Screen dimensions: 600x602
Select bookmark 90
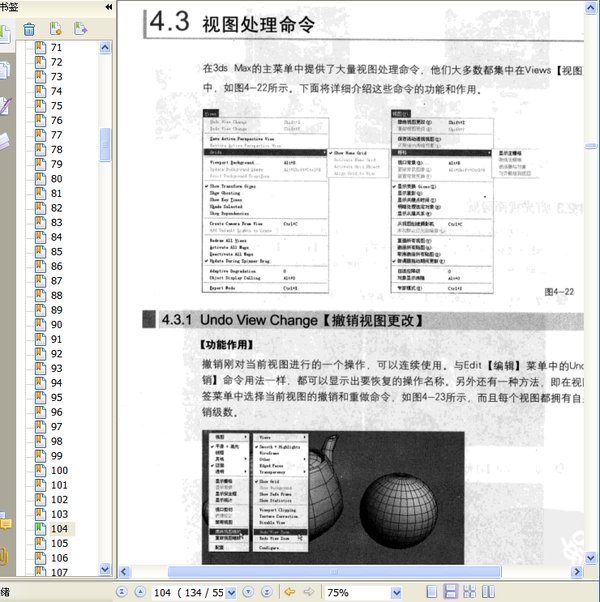click(x=56, y=324)
